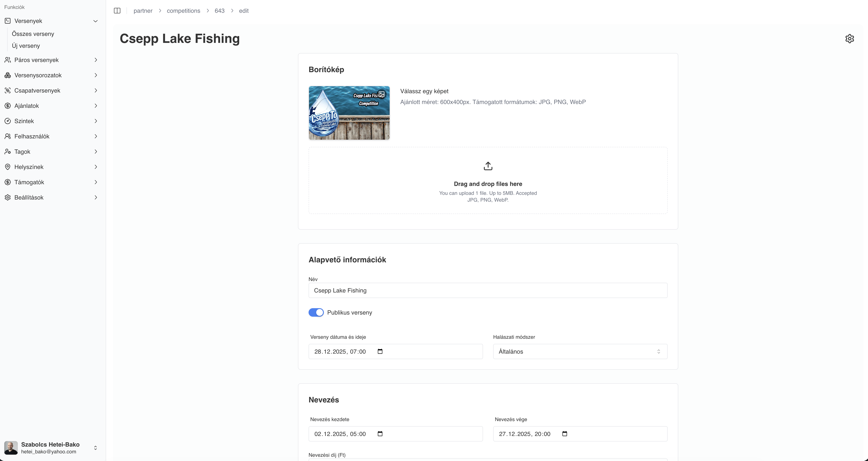The image size is (868, 461).
Task: Select Új verseny in the sidebar
Action: pyautogui.click(x=26, y=45)
